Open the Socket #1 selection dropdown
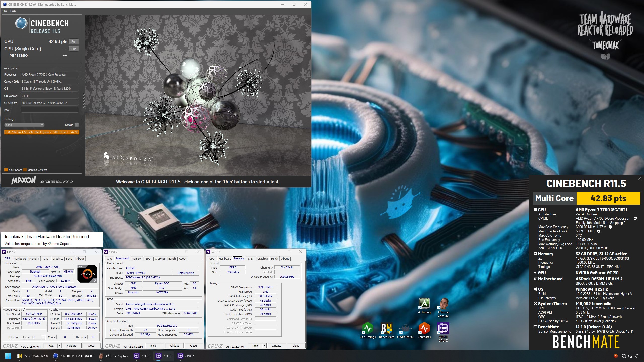Viewport: 644px width, 362px height. coord(33,337)
